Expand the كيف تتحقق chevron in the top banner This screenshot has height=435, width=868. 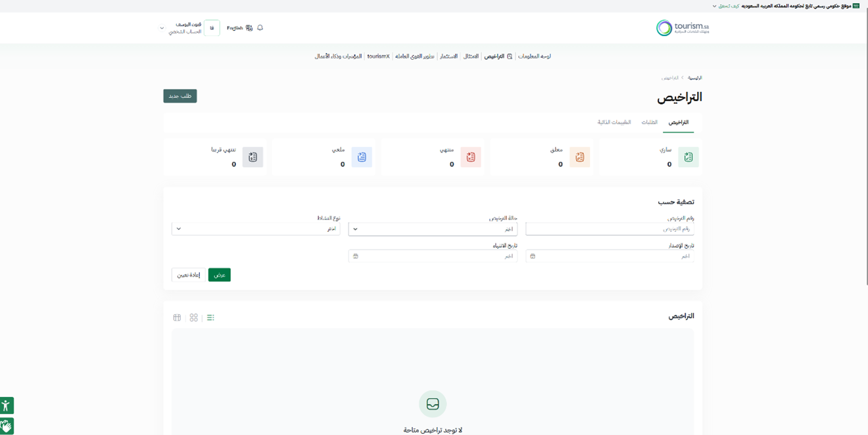(715, 6)
